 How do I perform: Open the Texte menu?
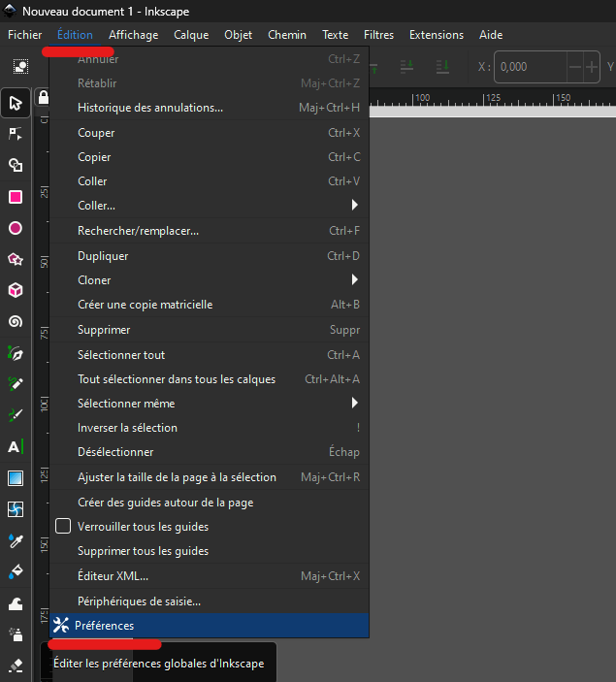(x=335, y=35)
